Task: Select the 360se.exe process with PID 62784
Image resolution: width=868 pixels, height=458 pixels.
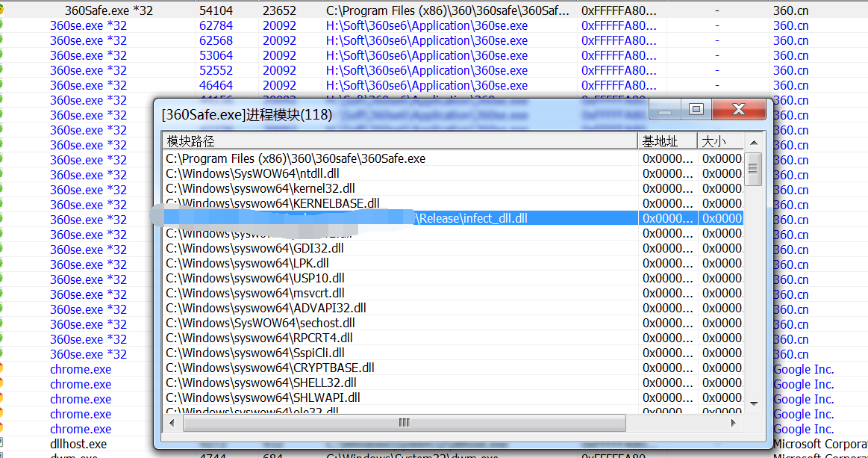Action: click(88, 25)
